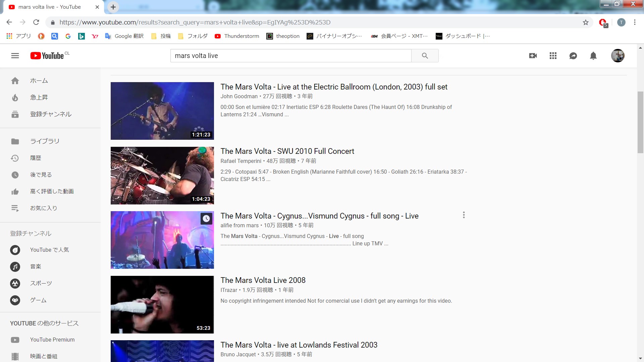Expand the YouTube sidebar menu
644x362 pixels.
click(x=15, y=55)
